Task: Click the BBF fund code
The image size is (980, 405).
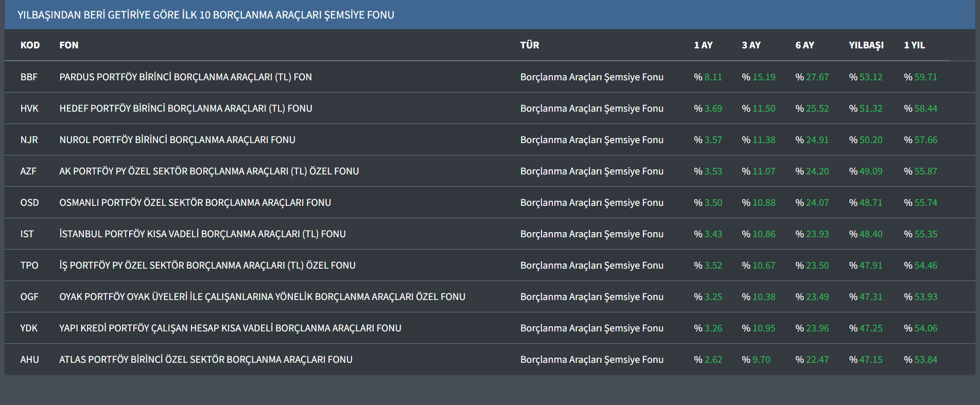Action: click(x=29, y=77)
